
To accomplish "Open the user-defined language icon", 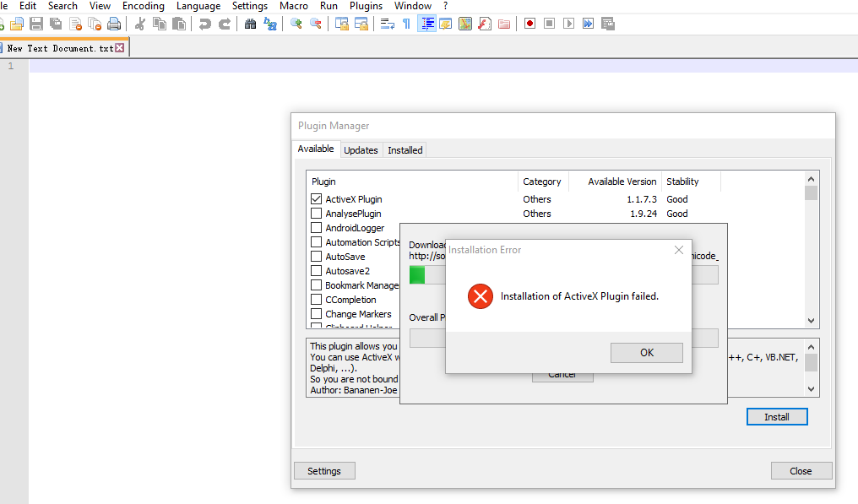I will [x=446, y=24].
